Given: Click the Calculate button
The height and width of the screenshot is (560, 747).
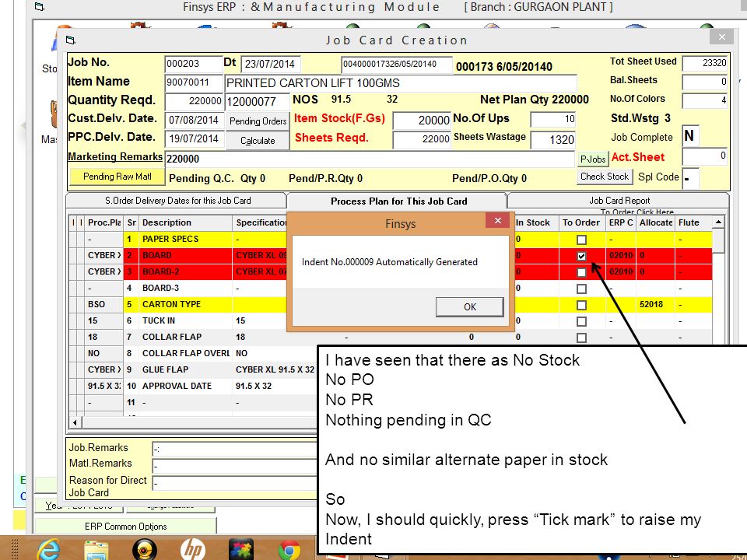Looking at the screenshot, I should click(258, 141).
